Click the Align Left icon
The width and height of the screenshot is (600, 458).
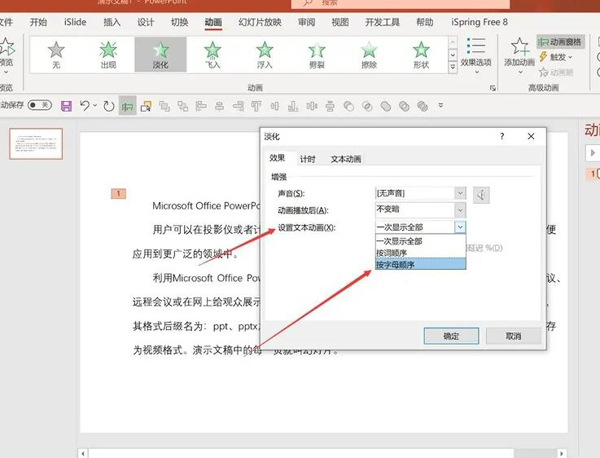(201, 106)
